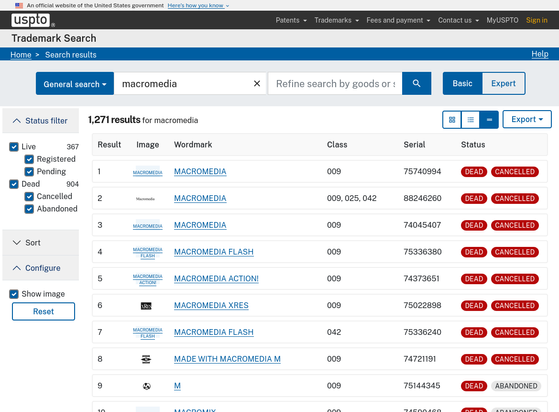Collapse the Status filter section

(41, 121)
